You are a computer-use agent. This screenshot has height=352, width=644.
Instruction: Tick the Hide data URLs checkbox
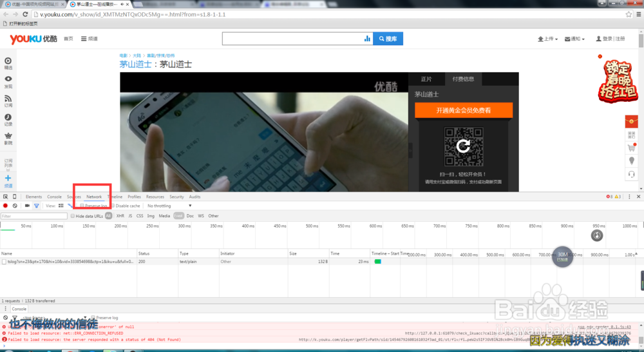click(73, 216)
